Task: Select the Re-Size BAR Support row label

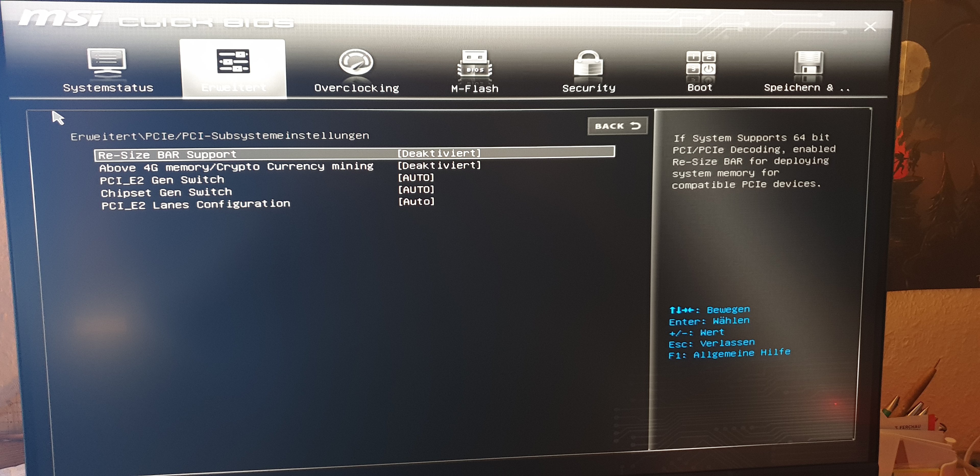Action: [167, 155]
